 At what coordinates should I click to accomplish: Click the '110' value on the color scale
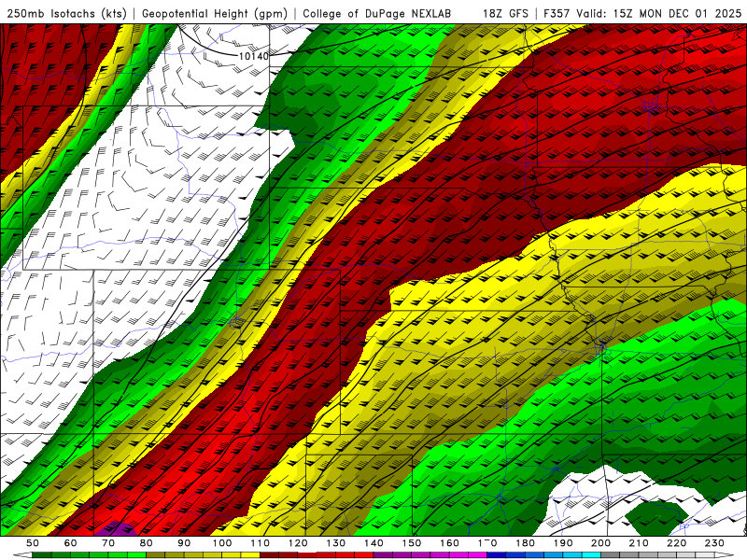click(261, 543)
